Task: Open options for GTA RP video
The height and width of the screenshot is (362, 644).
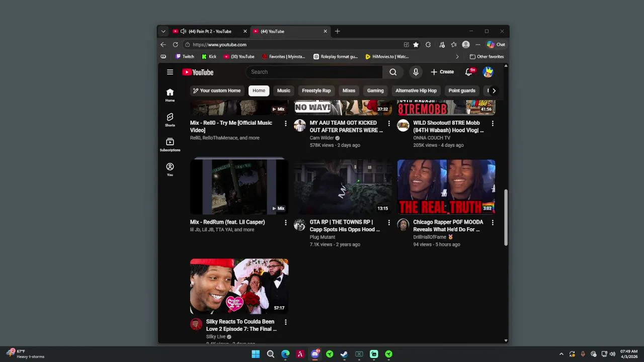Action: click(x=388, y=222)
